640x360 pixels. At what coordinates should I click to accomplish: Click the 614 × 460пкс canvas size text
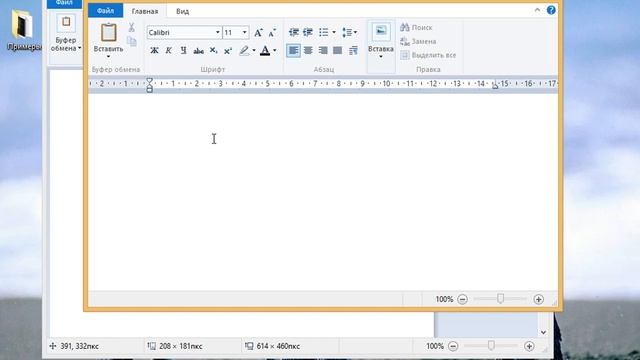278,346
